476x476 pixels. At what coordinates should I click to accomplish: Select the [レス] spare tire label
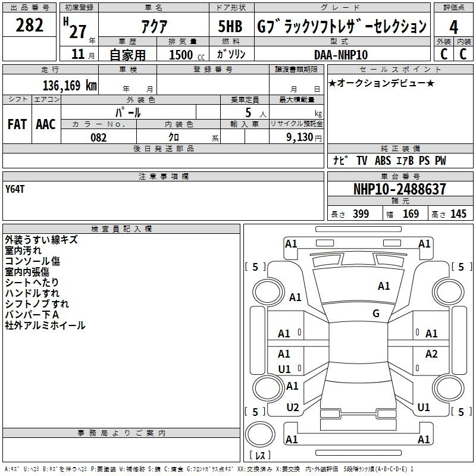click(260, 455)
